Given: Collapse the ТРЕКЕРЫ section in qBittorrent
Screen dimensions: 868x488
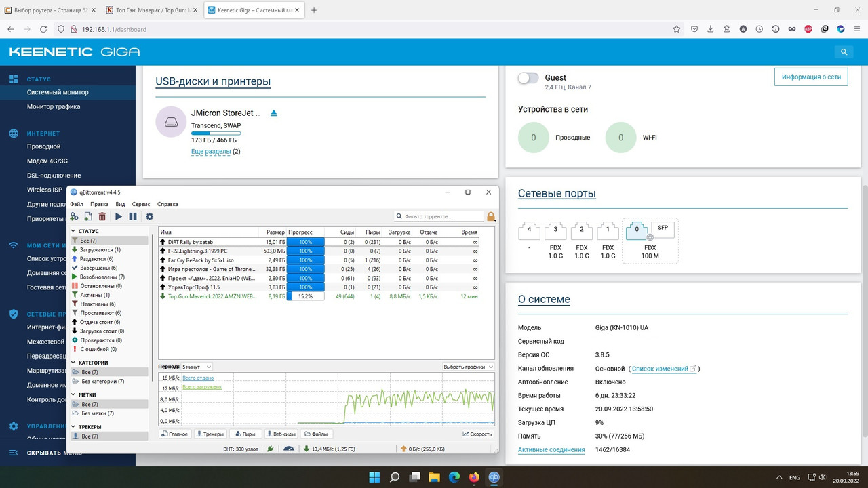Looking at the screenshot, I should click(x=74, y=427).
